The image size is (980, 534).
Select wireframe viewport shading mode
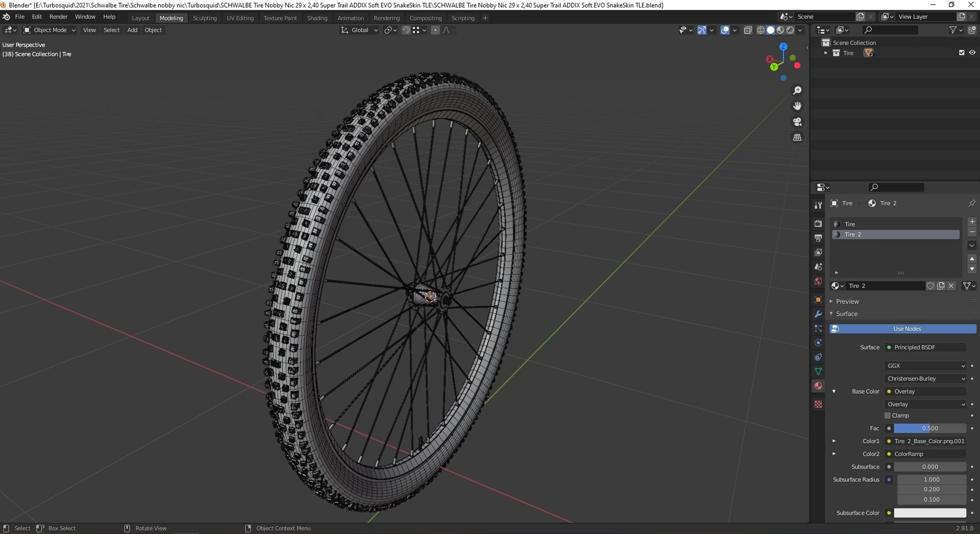(x=761, y=30)
